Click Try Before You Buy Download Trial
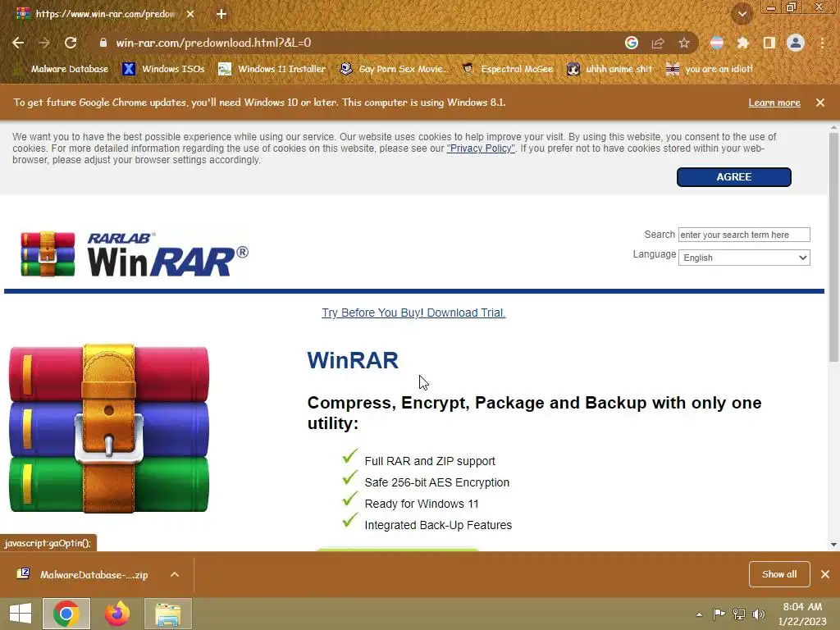Viewport: 840px width, 630px height. [x=413, y=313]
